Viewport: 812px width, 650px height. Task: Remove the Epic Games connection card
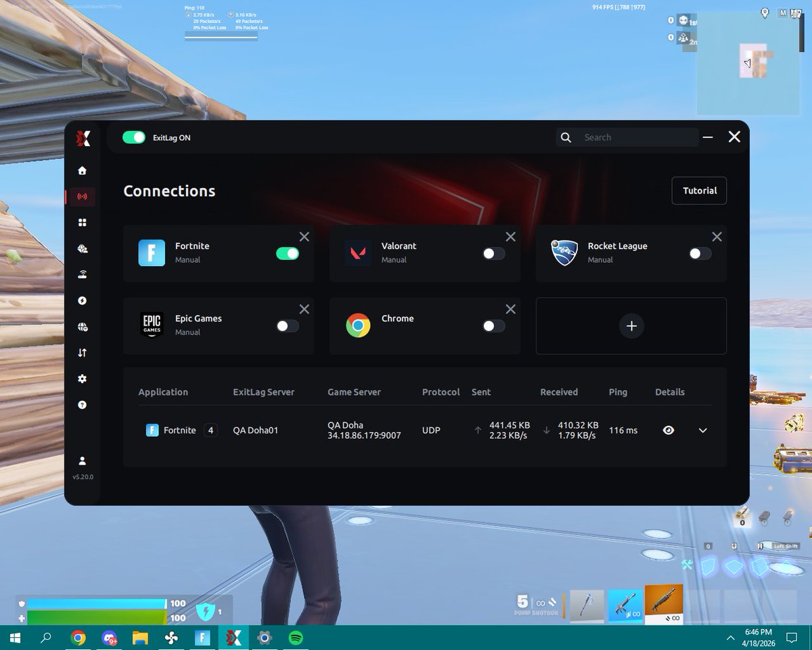[304, 309]
